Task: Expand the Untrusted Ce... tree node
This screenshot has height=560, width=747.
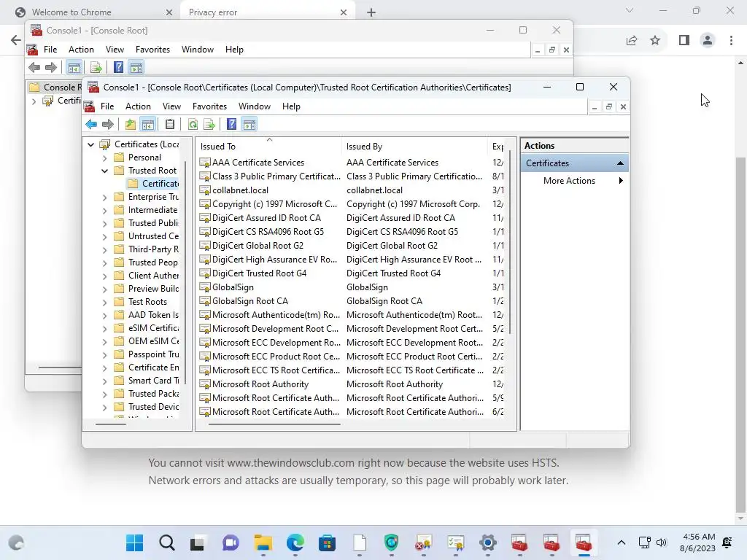Action: [105, 237]
